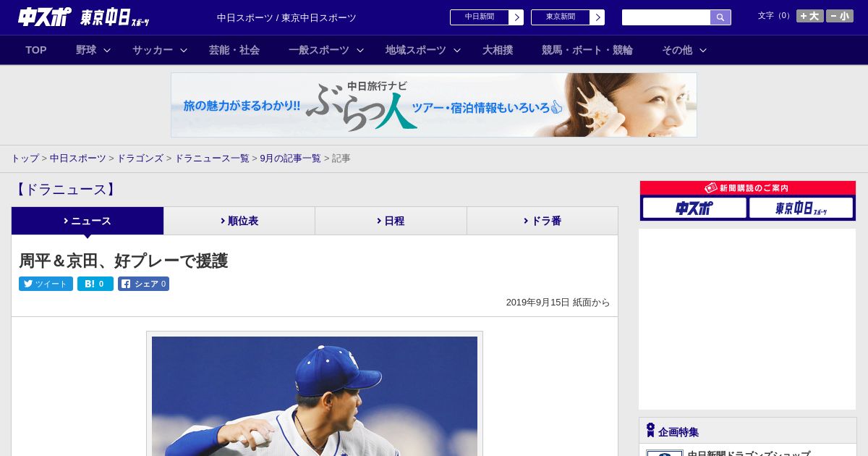Expand the サッカー dropdown chevron
This screenshot has height=456, width=868.
click(x=184, y=50)
